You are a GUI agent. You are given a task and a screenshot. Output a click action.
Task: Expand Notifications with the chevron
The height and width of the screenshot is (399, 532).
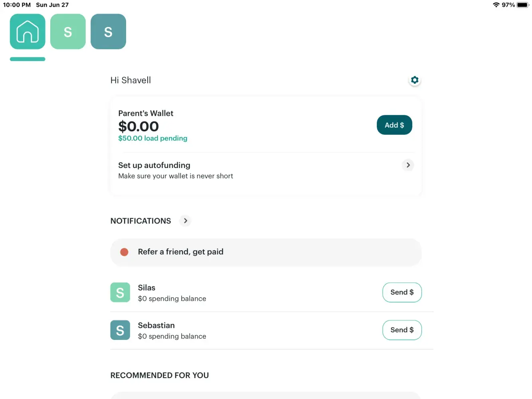click(x=185, y=221)
